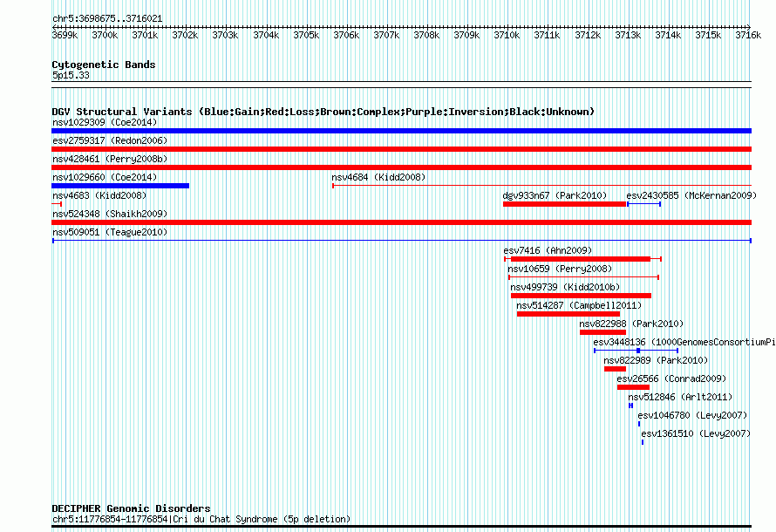The height and width of the screenshot is (532, 776).
Task: Click the small red nsv4683 (Kidd2008) marker
Action: [57, 204]
